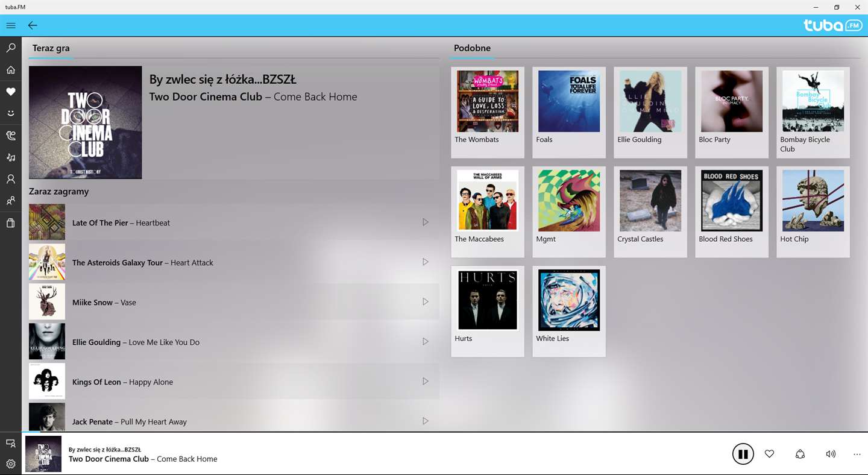Viewport: 868px width, 475px height.
Task: Click The Asteroids Galaxy Tour album thumbnail
Action: [x=47, y=262]
